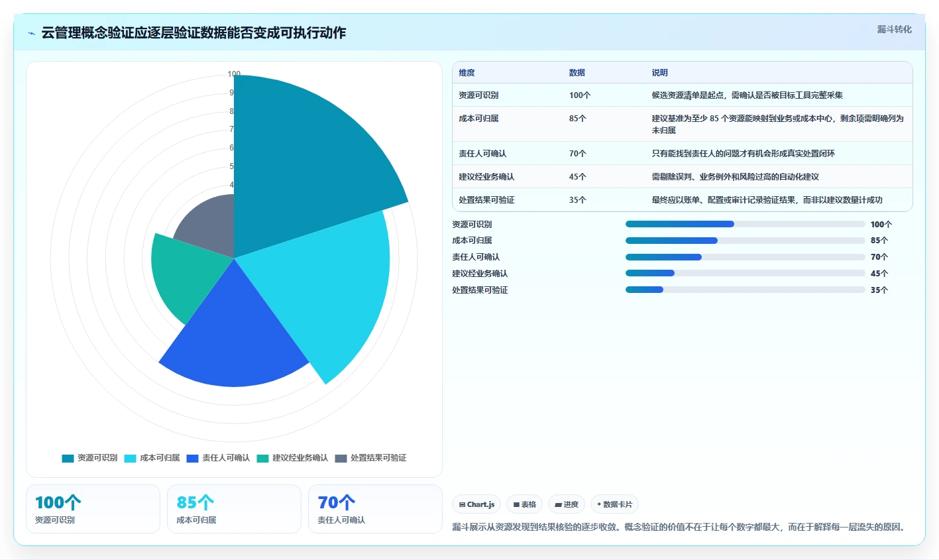939x560 pixels.
Task: Open the 70个 责任人可确认 data card
Action: point(375,509)
